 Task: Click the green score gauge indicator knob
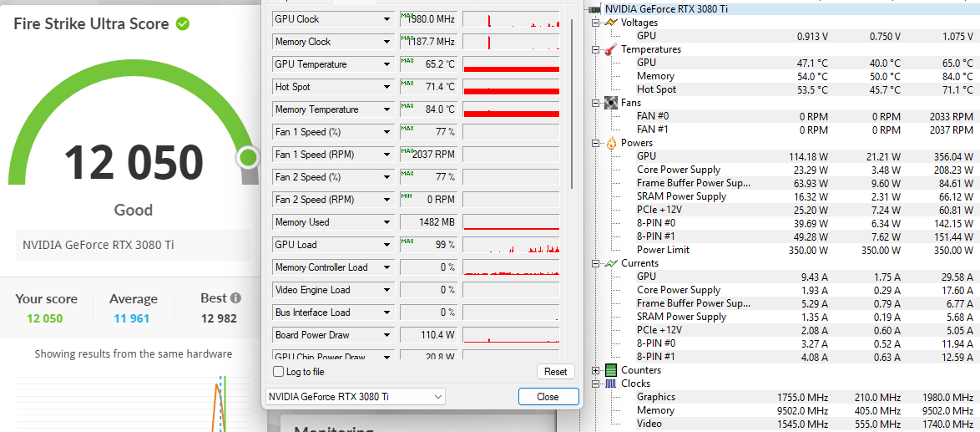[247, 157]
